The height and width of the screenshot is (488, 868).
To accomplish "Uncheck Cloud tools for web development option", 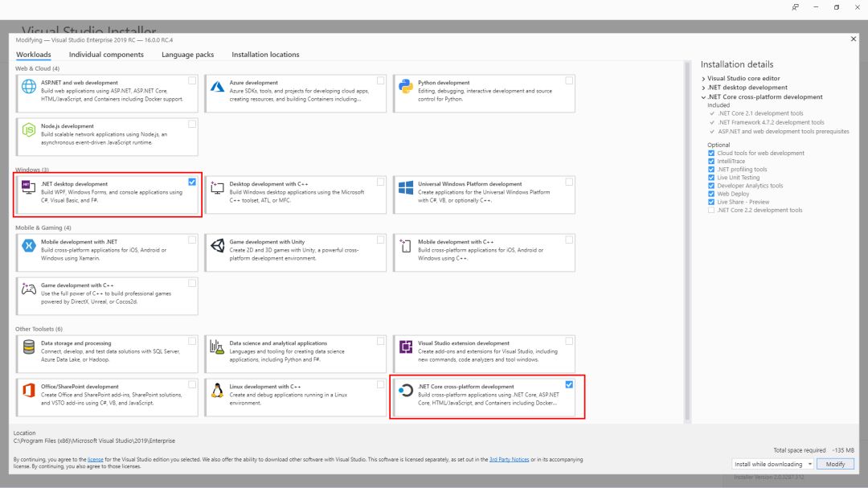I will tap(711, 153).
